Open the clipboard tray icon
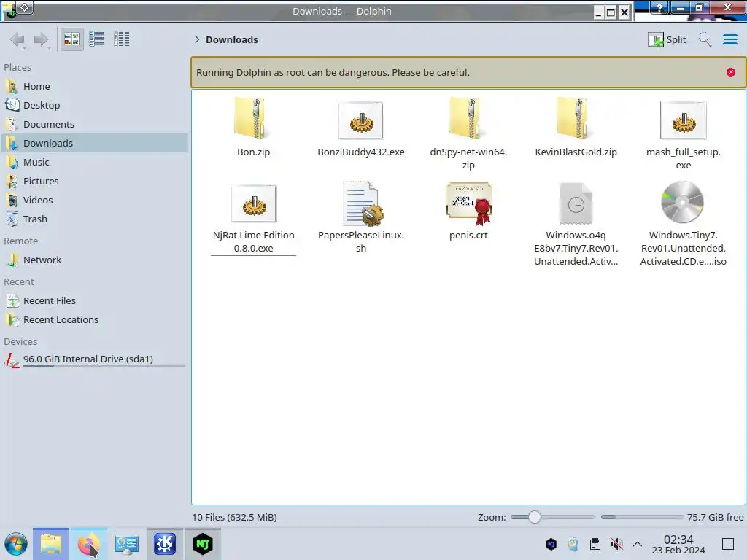Screen dimensions: 747x560 pyautogui.click(x=595, y=544)
